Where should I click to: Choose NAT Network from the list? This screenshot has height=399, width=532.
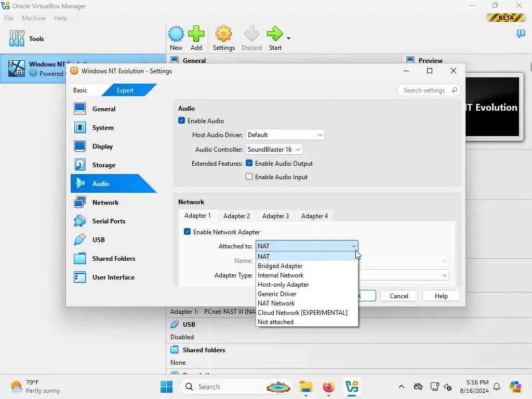click(307, 303)
